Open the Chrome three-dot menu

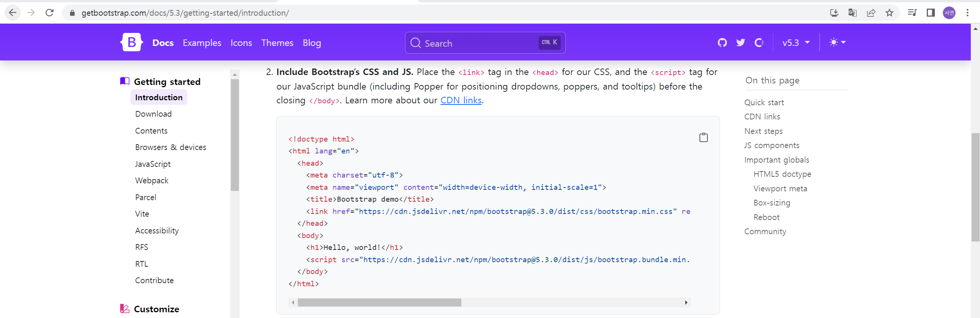pyautogui.click(x=967, y=13)
